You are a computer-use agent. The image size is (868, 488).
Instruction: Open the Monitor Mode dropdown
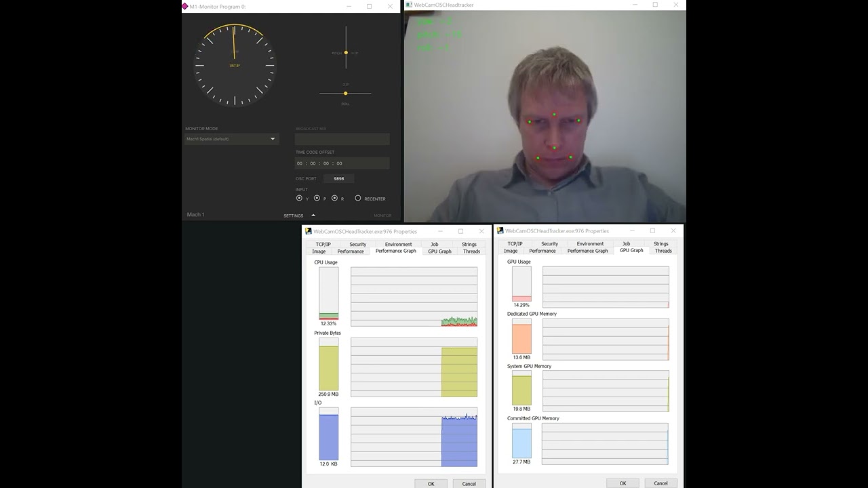[x=231, y=139]
